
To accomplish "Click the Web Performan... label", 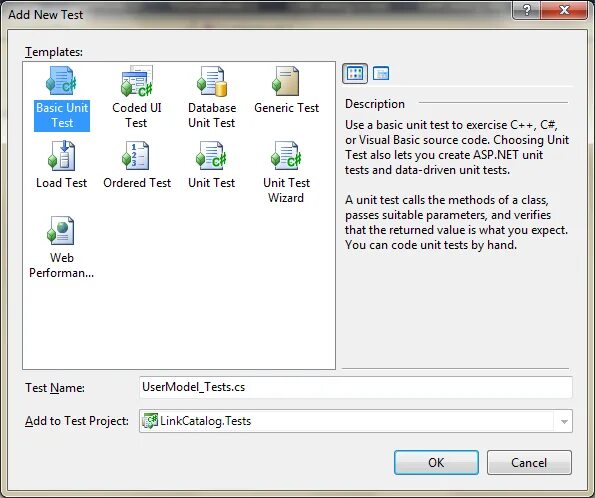I will click(61, 265).
